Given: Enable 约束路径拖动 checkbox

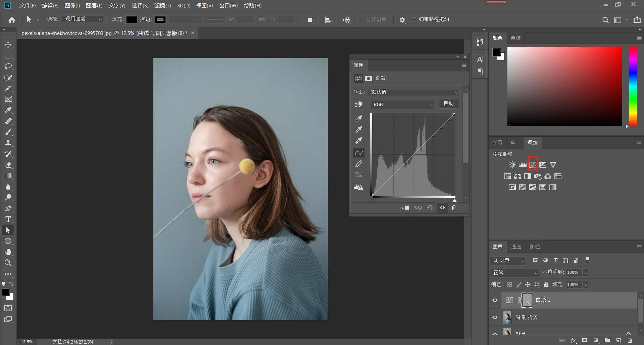Looking at the screenshot, I should pos(414,19).
